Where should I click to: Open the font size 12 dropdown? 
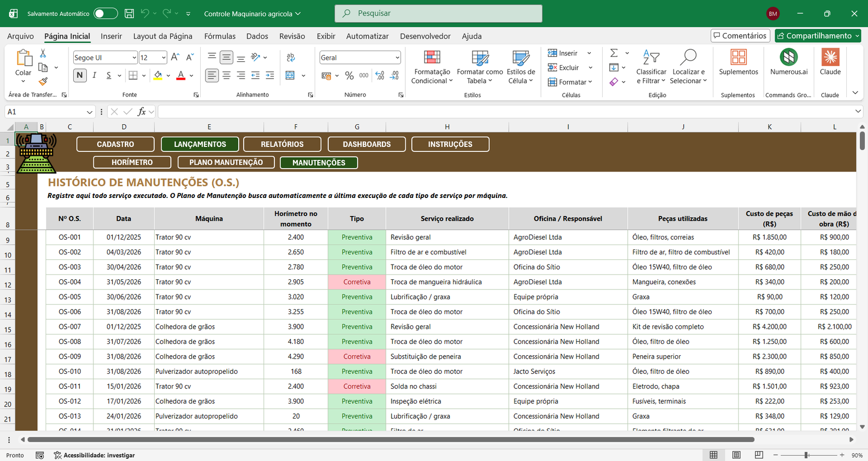163,57
